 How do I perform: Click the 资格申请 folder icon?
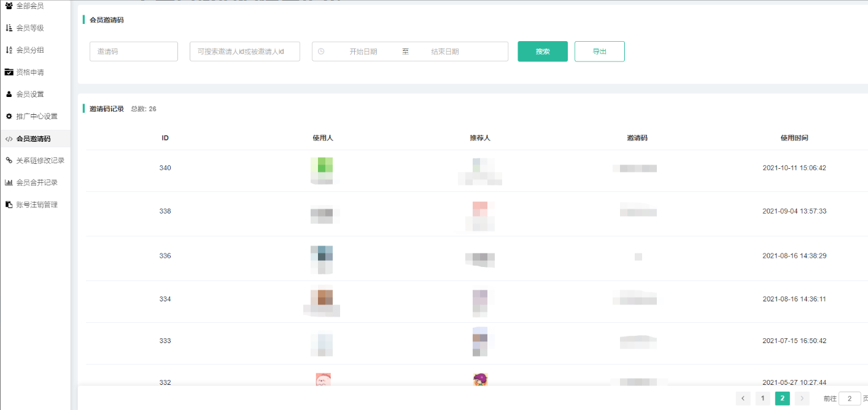pos(9,72)
